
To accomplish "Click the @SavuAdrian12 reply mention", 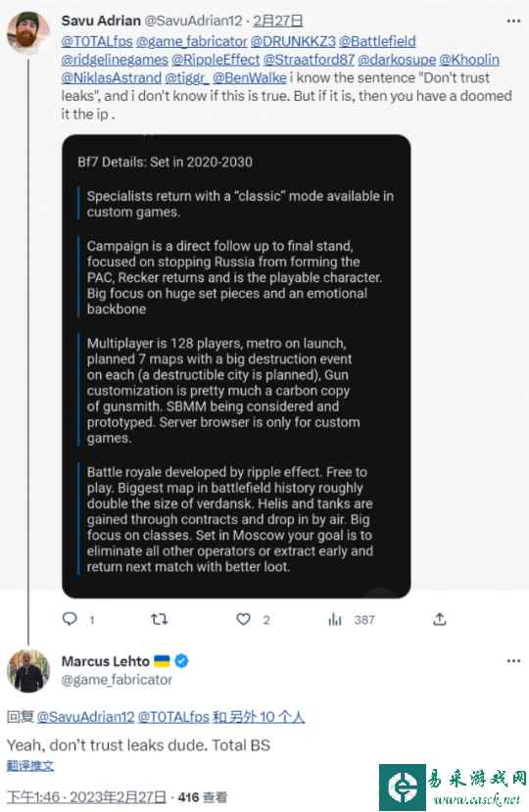I will click(86, 717).
